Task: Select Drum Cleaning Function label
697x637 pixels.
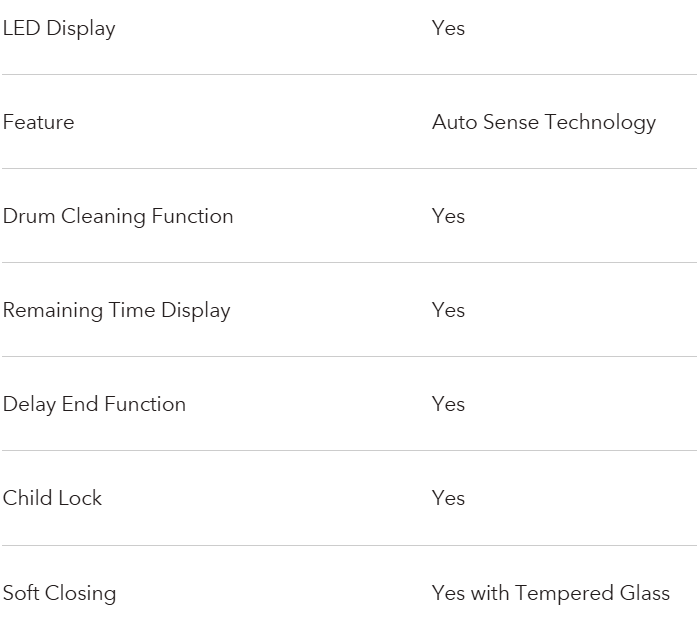Action: [118, 217]
